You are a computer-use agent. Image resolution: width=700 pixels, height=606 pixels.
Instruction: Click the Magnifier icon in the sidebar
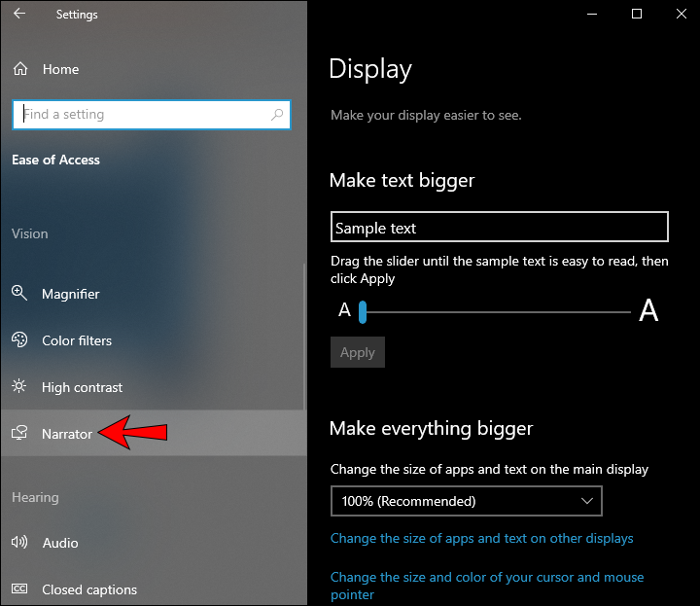(19, 294)
